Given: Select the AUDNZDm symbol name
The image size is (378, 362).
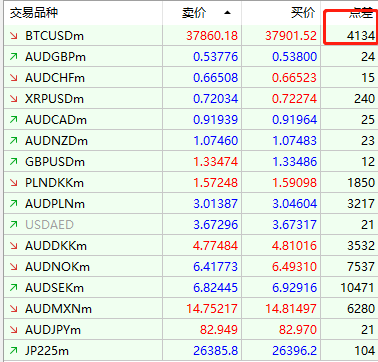Looking at the screenshot, I should coord(56,141).
